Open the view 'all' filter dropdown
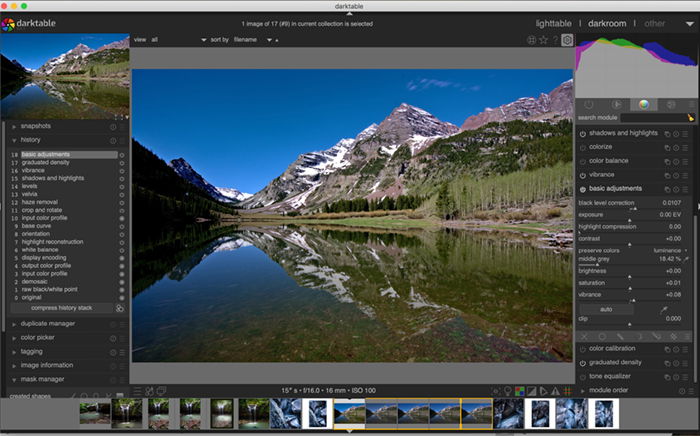Viewport: 700px width, 436px height. tap(179, 40)
